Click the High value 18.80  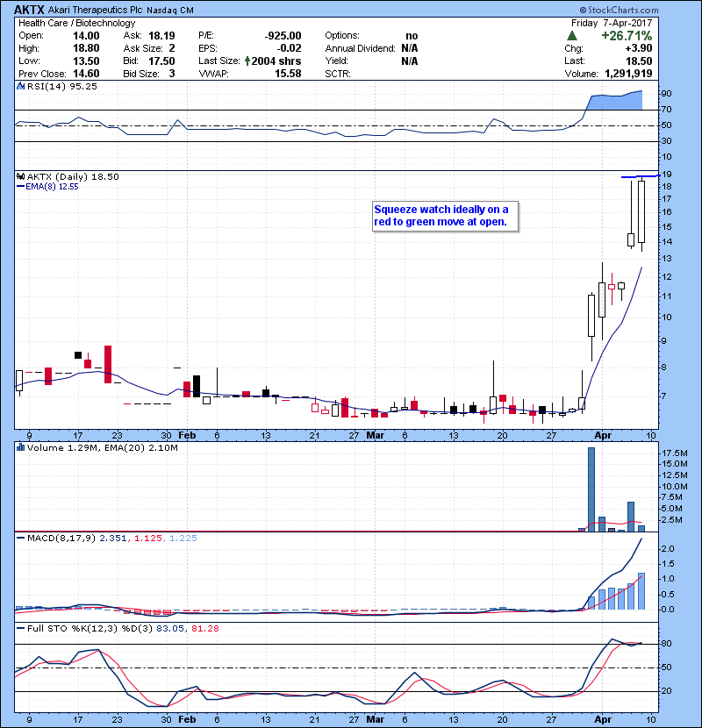coord(86,48)
